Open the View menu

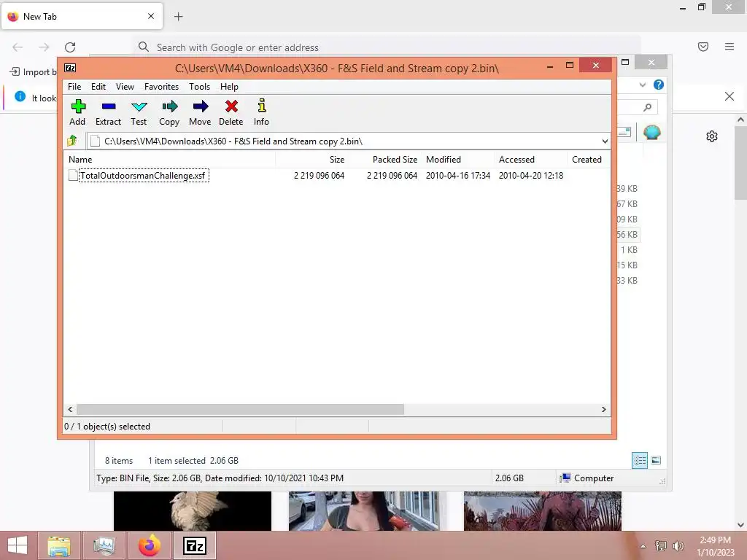[125, 87]
